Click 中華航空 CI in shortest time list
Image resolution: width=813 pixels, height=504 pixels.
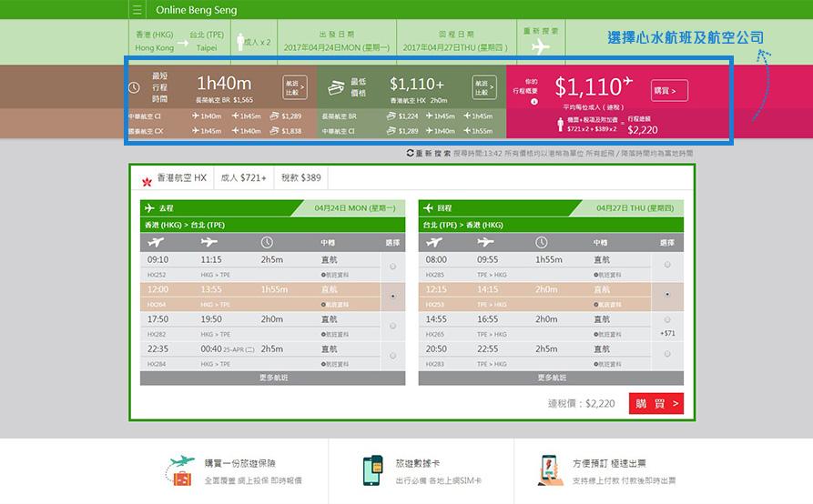coord(145,116)
